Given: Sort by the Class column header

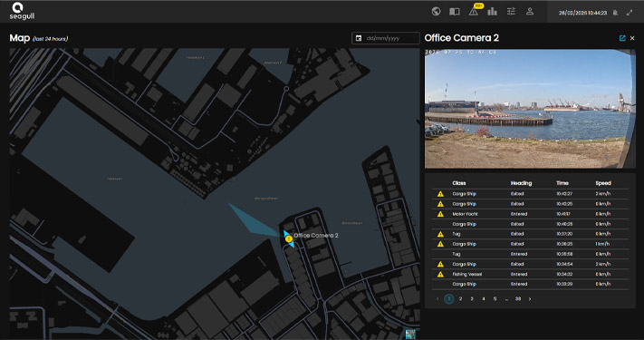Looking at the screenshot, I should [458, 183].
